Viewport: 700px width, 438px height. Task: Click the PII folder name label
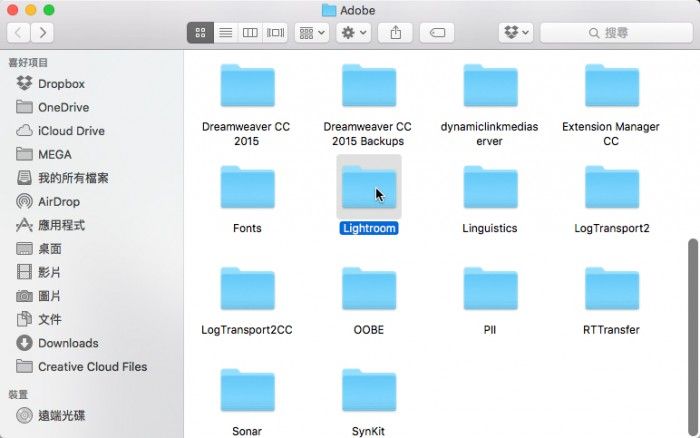coord(490,330)
